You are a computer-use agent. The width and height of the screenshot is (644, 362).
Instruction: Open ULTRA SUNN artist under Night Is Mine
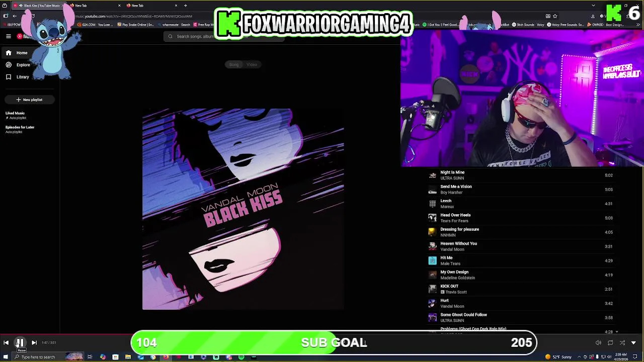452,178
